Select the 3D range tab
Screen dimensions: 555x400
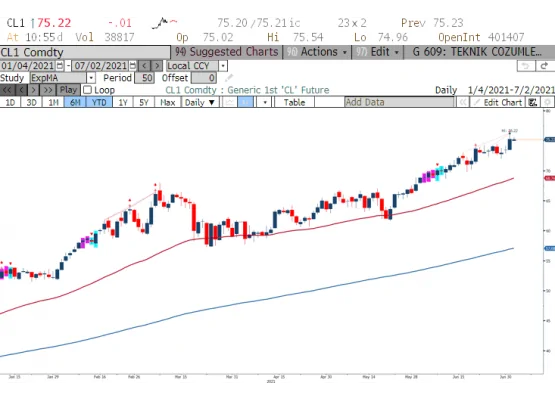tap(32, 103)
